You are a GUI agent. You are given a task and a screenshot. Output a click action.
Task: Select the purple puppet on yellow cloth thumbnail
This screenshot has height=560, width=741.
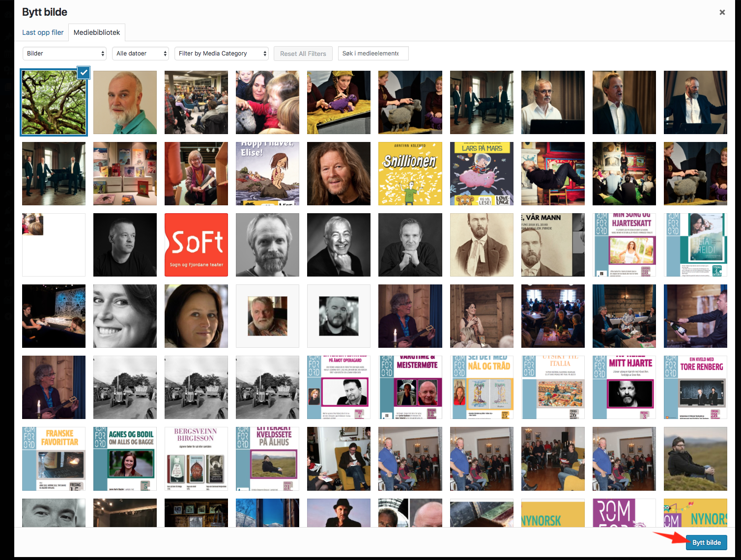pos(339,103)
